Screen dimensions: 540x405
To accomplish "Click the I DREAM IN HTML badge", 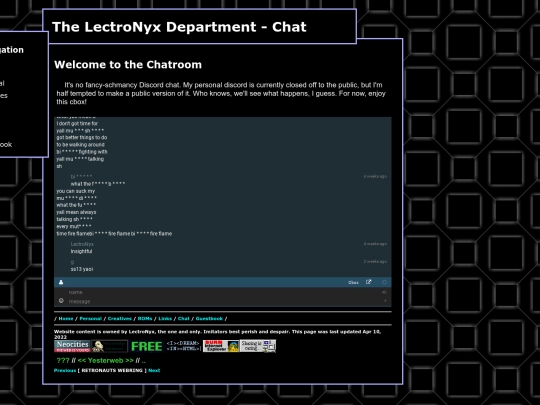I will [183, 346].
